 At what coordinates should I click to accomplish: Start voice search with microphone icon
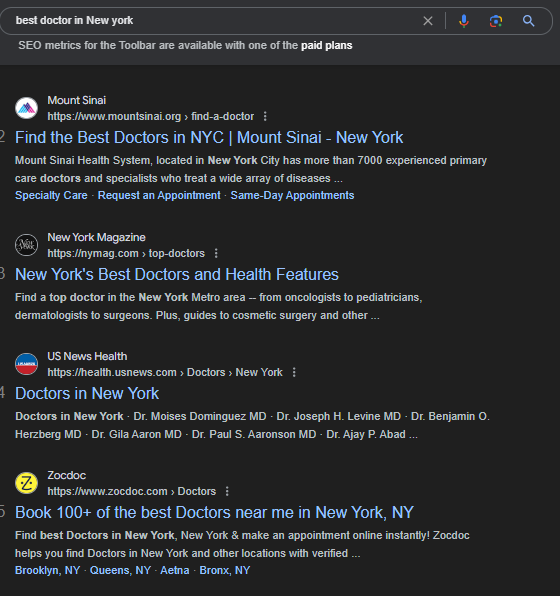click(464, 21)
